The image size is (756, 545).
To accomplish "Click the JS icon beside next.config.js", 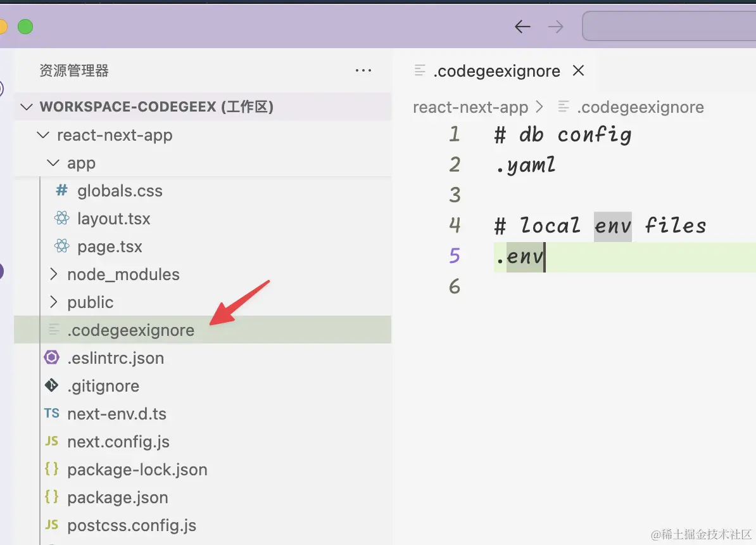I will [x=51, y=441].
